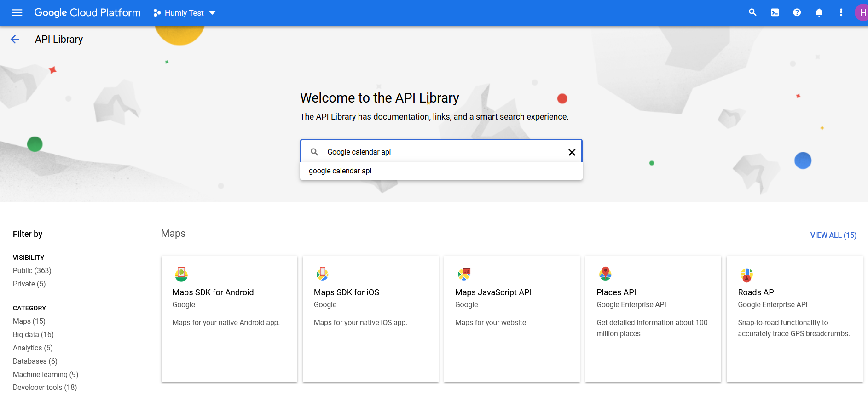Filter by Analytics (5) category
Image resolution: width=868 pixels, height=395 pixels.
(33, 348)
